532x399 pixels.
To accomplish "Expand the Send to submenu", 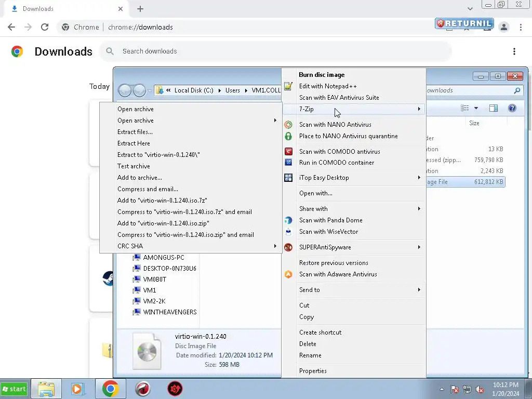I will tap(419, 290).
